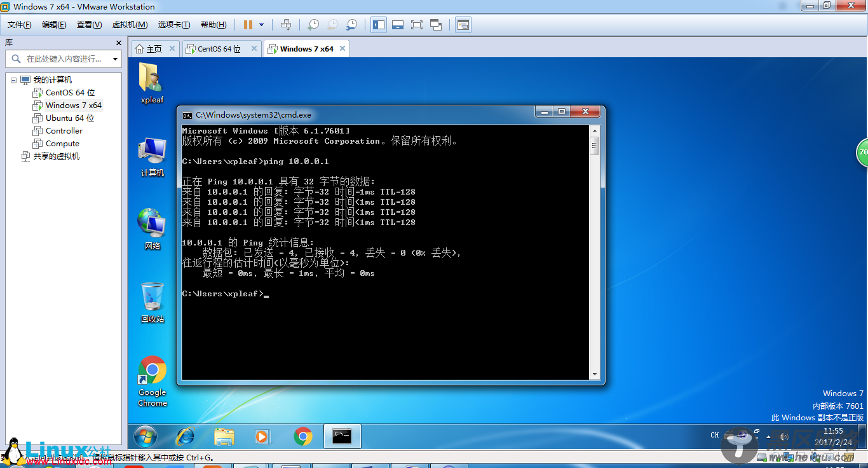Screen dimensions: 868x468
Task: Close the 库 library panel
Action: point(118,43)
